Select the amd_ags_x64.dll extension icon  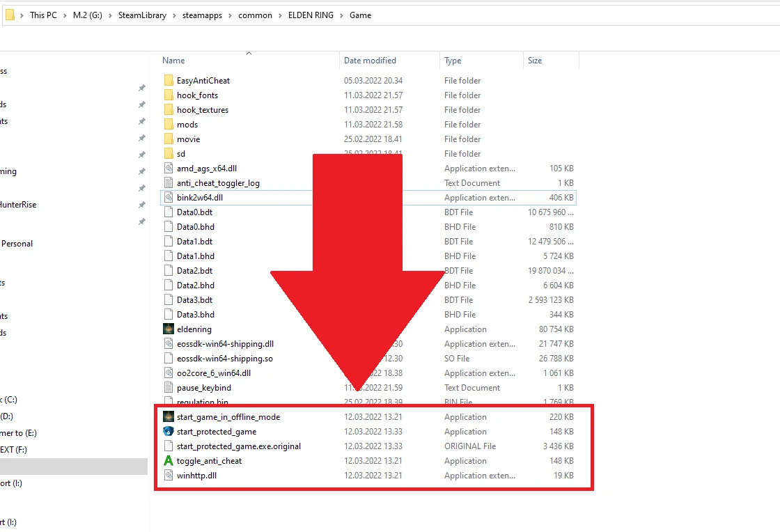click(x=169, y=168)
